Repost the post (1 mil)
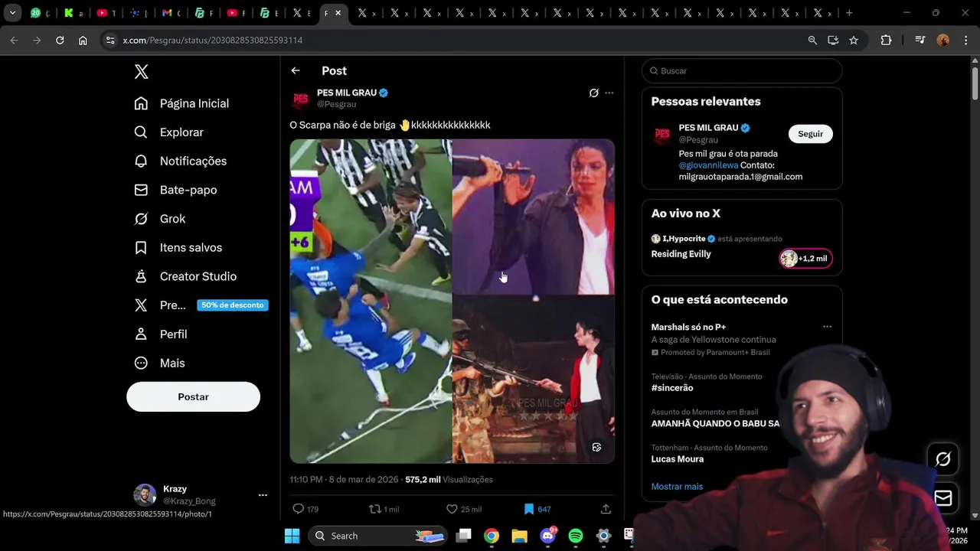The width and height of the screenshot is (980, 551). point(384,509)
